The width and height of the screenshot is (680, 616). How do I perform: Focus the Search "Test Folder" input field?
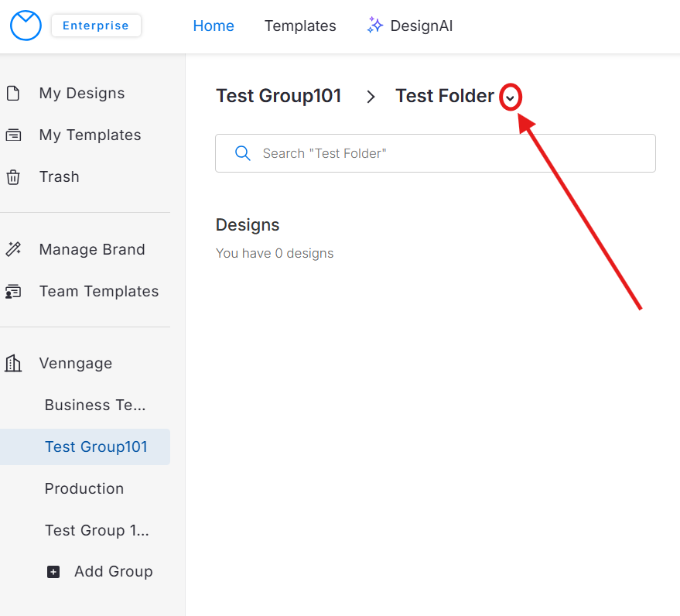point(449,153)
